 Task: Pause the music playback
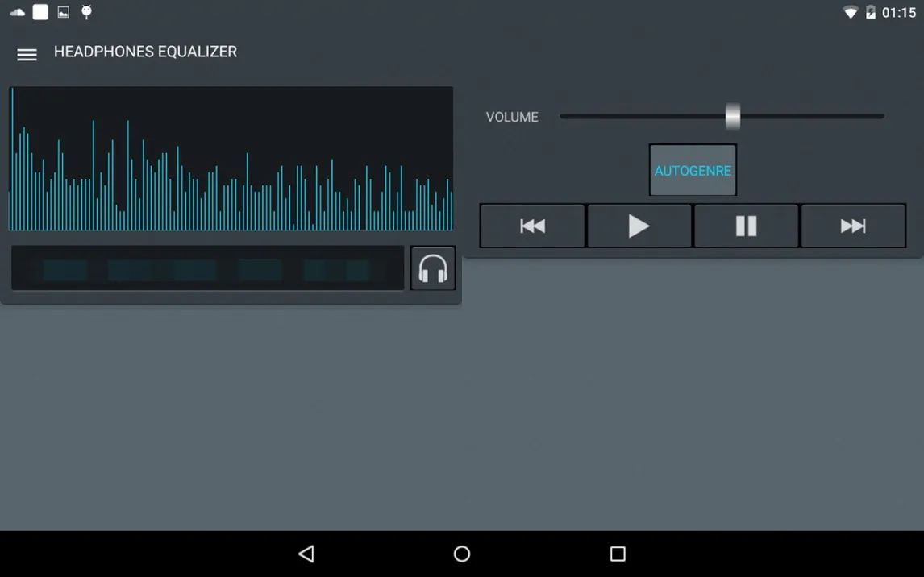pyautogui.click(x=746, y=226)
